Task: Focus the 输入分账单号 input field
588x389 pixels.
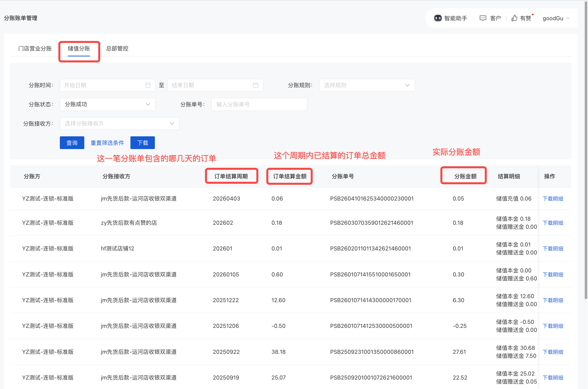Action: [x=259, y=104]
